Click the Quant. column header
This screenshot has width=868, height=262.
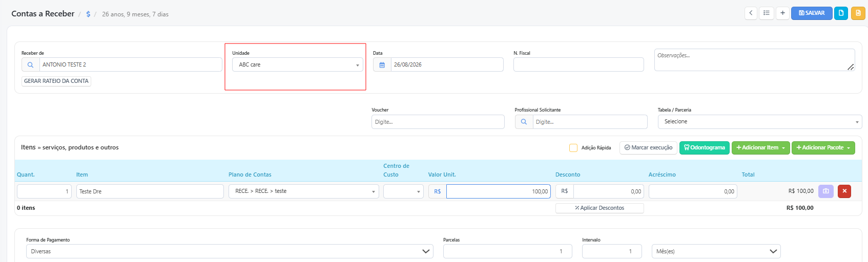[26, 174]
